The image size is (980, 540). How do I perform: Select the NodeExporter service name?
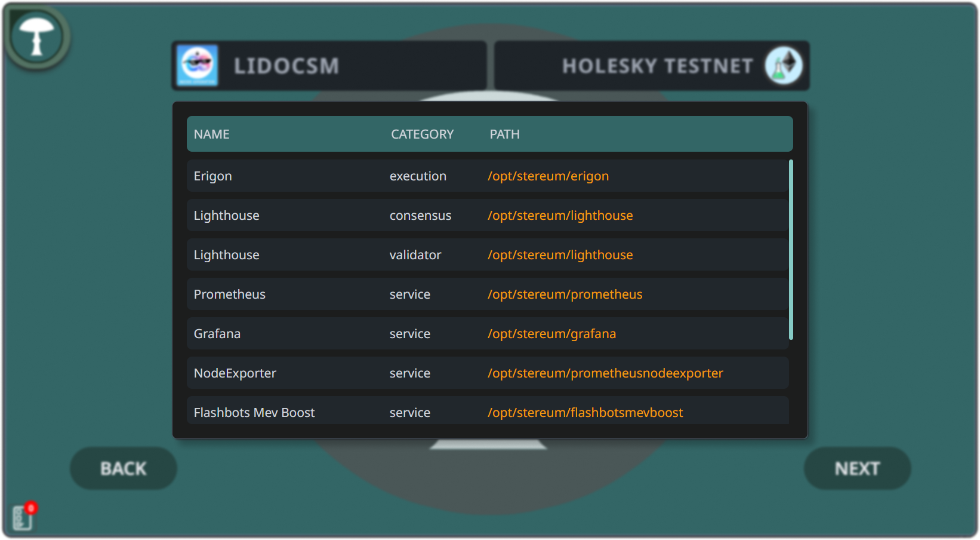pos(235,373)
